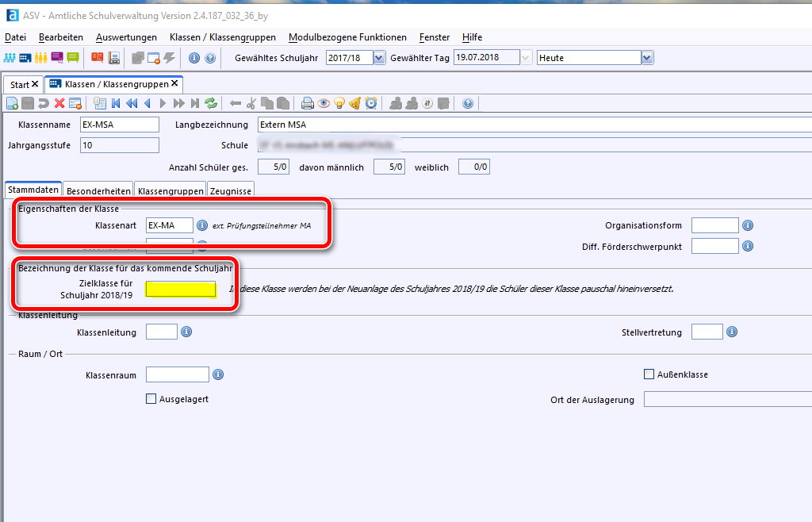Delete the record with red X icon
812x522 pixels.
[x=59, y=103]
